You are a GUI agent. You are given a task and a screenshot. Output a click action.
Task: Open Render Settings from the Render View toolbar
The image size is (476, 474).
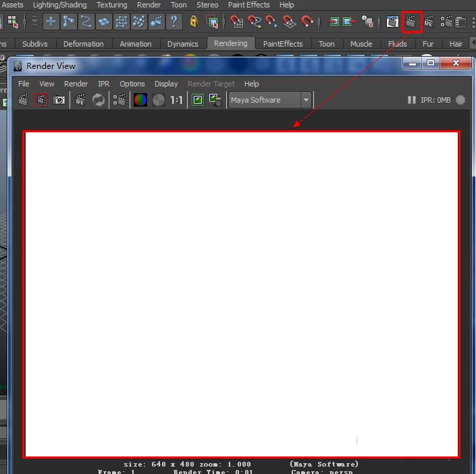pos(120,100)
